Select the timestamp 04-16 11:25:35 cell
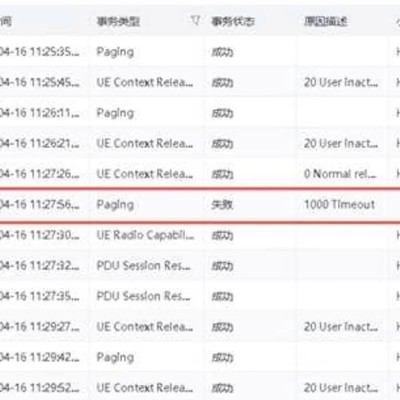The height and width of the screenshot is (400, 400). coord(40,52)
